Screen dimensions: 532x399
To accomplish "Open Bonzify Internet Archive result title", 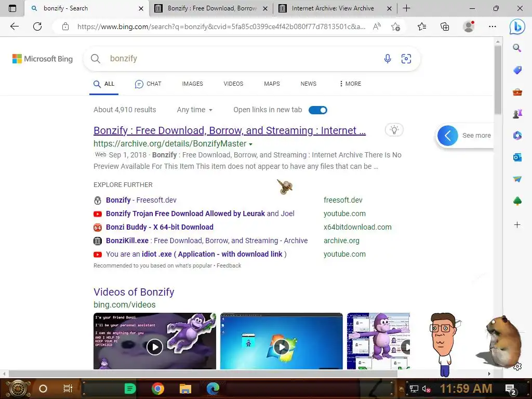I will tap(230, 130).
